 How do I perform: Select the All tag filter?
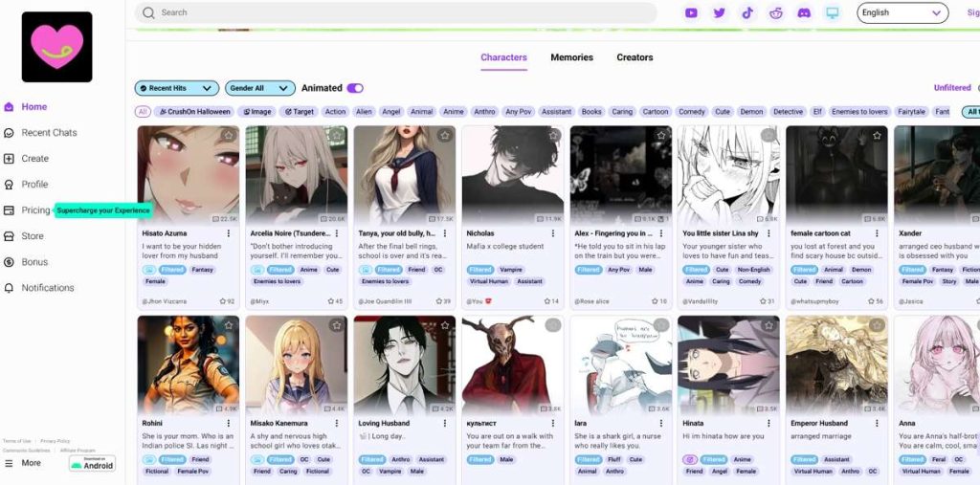point(144,112)
